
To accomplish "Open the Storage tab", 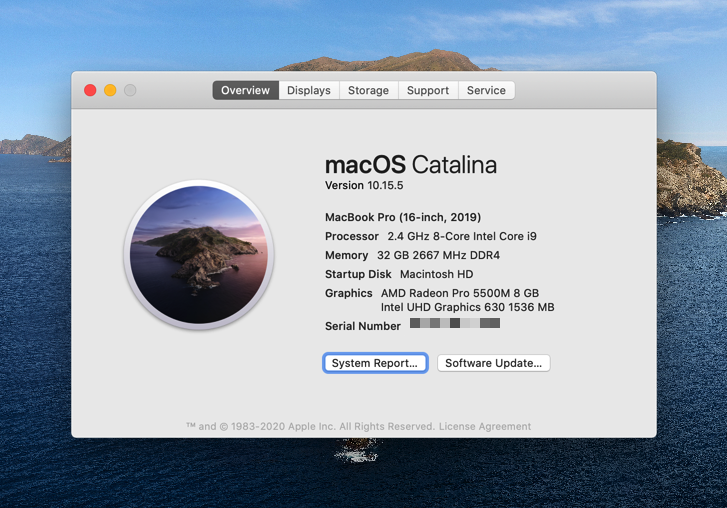I will (x=369, y=90).
